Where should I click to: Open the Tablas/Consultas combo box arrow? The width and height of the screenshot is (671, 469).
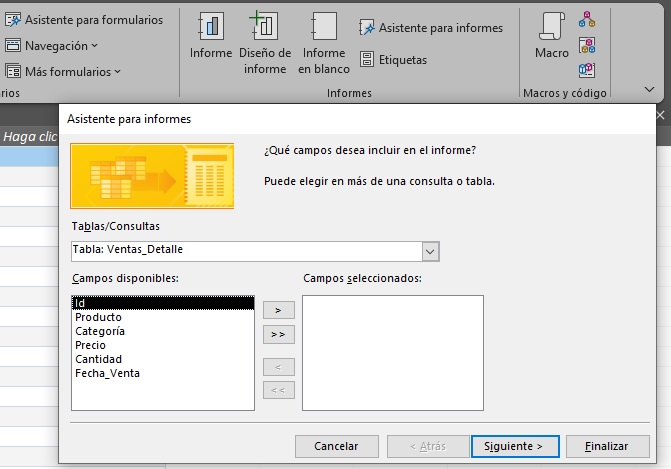pyautogui.click(x=430, y=252)
